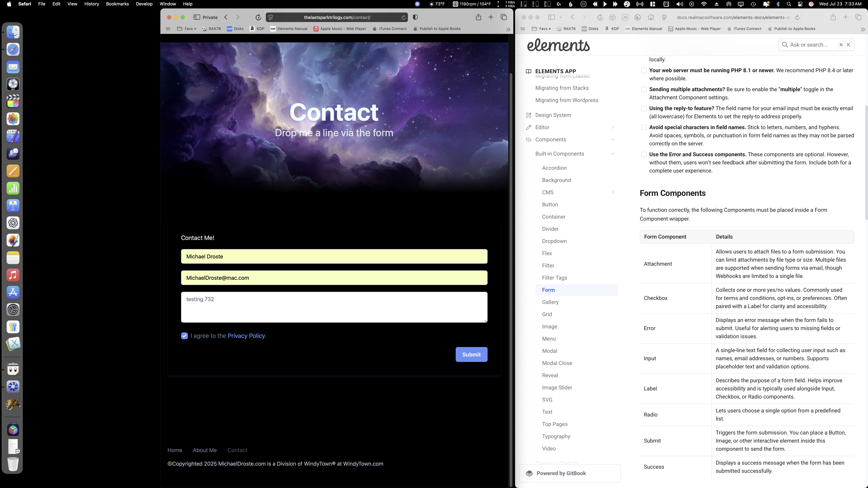The image size is (868, 488).
Task: Collapse the Components section in docs sidebar
Action: [x=613, y=139]
